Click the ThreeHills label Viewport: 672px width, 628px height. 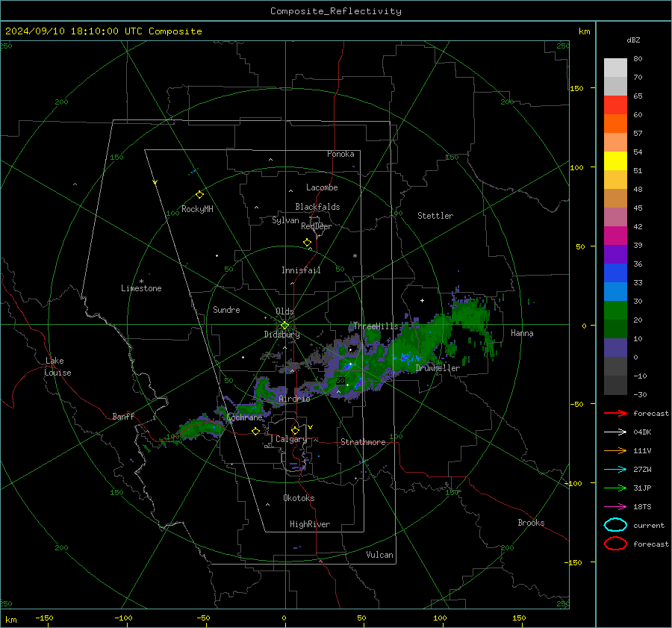point(376,326)
